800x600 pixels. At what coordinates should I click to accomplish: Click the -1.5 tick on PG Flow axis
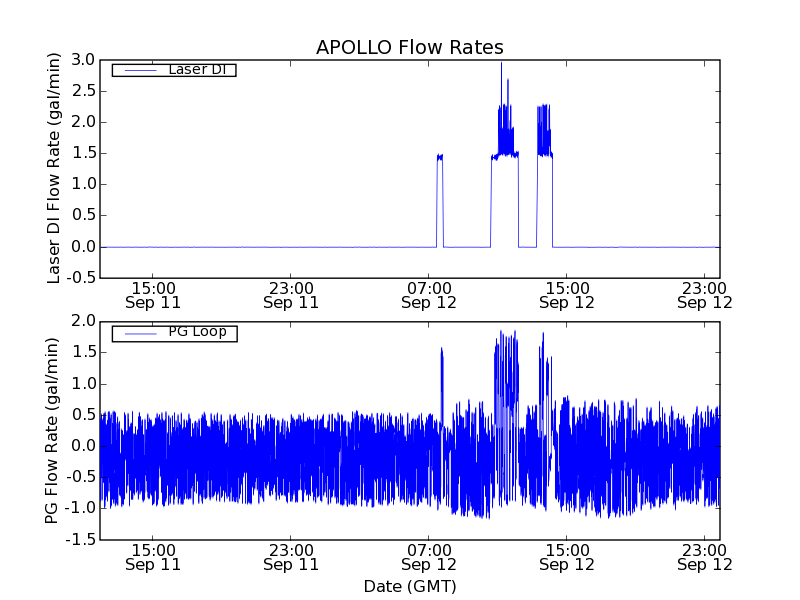coord(80,539)
